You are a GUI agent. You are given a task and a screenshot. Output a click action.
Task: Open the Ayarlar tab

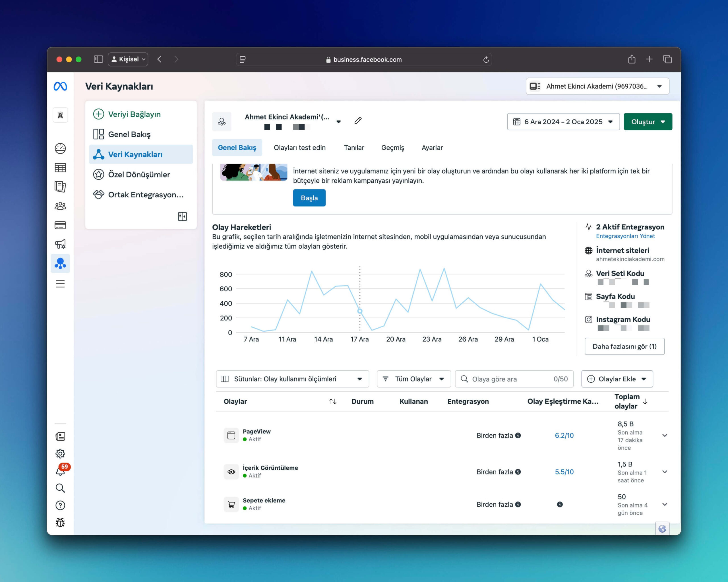(432, 148)
